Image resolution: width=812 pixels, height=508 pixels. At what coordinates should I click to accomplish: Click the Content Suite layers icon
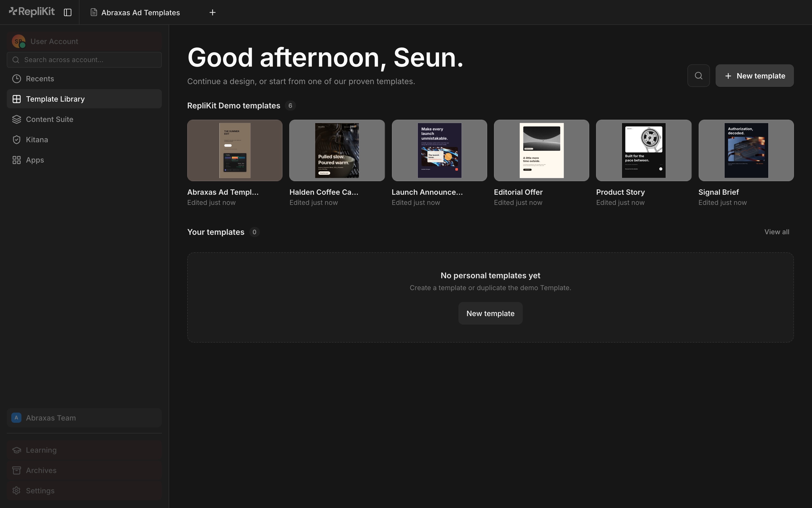tap(16, 119)
